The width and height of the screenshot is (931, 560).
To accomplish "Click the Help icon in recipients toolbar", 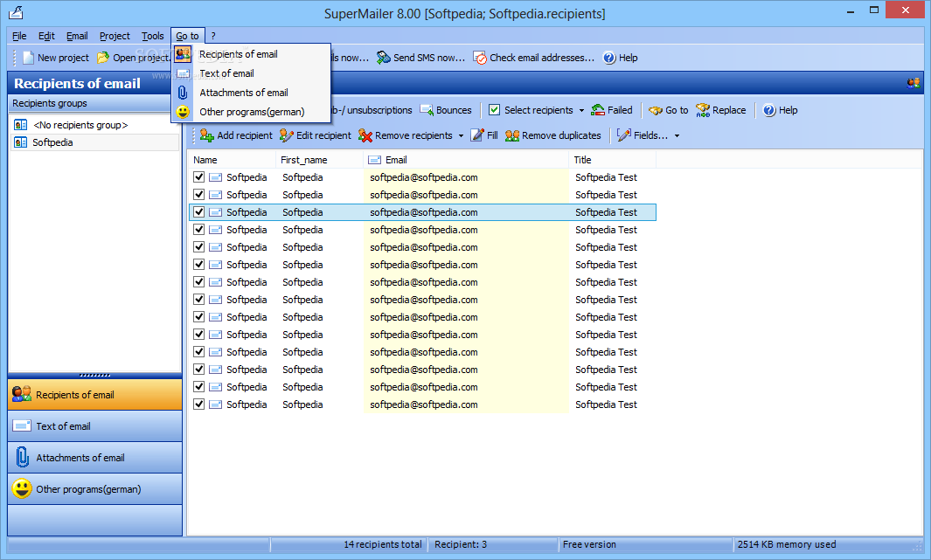I will [x=769, y=110].
